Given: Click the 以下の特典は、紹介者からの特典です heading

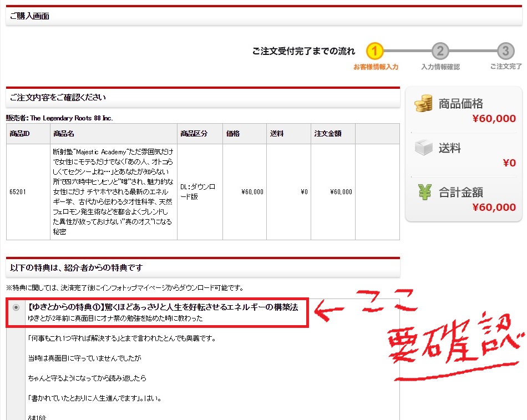Looking at the screenshot, I should pyautogui.click(x=77, y=267).
